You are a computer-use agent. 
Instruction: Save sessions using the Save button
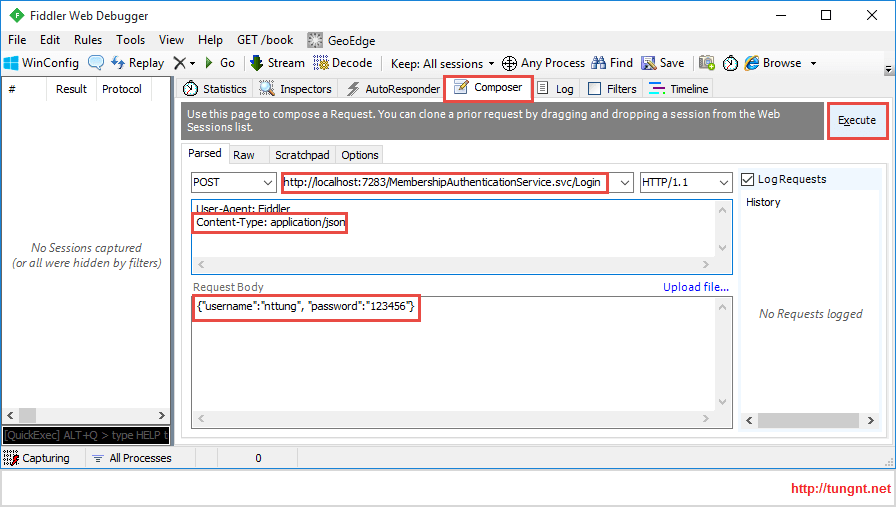coord(662,63)
